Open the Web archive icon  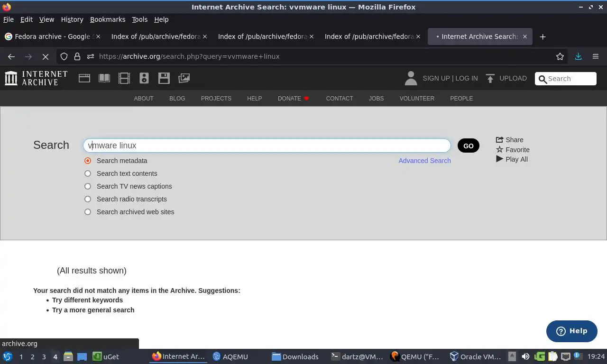(x=84, y=78)
